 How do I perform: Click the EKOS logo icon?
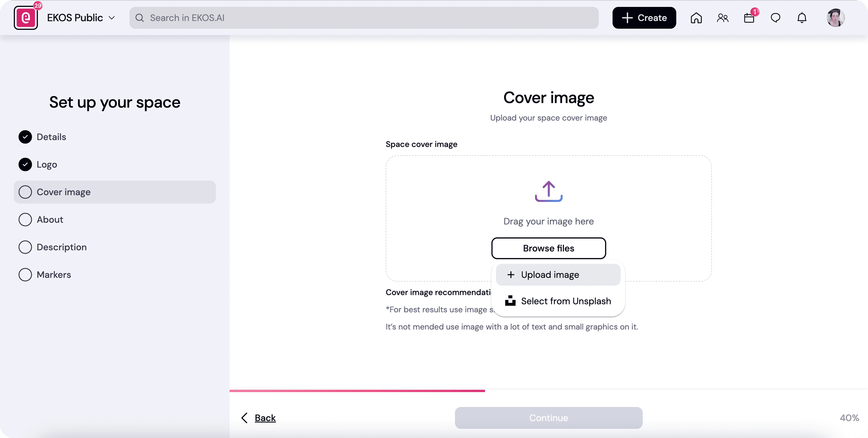tap(26, 18)
